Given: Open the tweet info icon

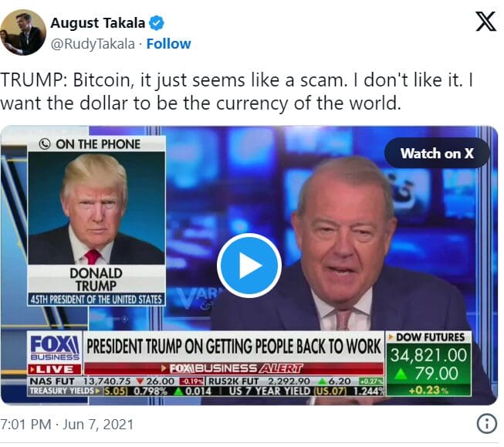Looking at the screenshot, I should (487, 424).
